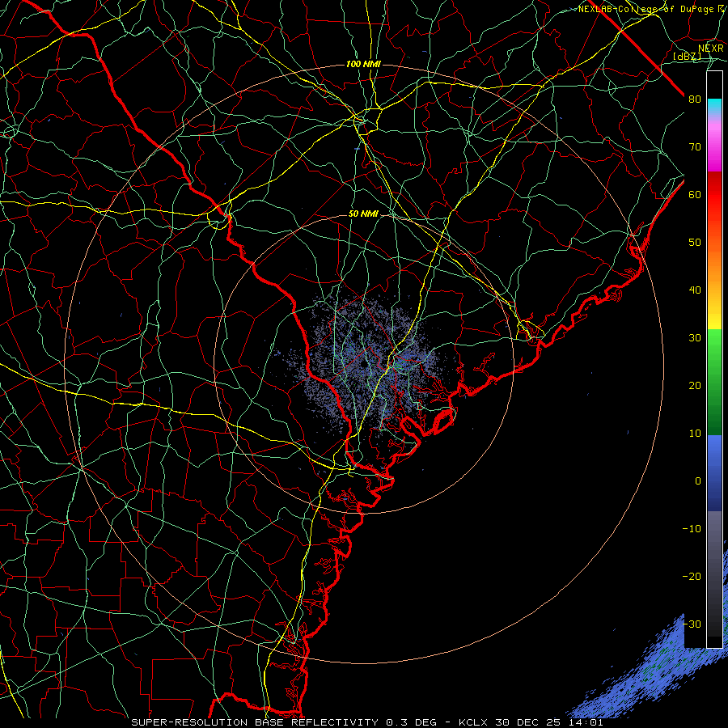Click the NEXR label above the color scale
This screenshot has width=728, height=728.
[x=711, y=49]
